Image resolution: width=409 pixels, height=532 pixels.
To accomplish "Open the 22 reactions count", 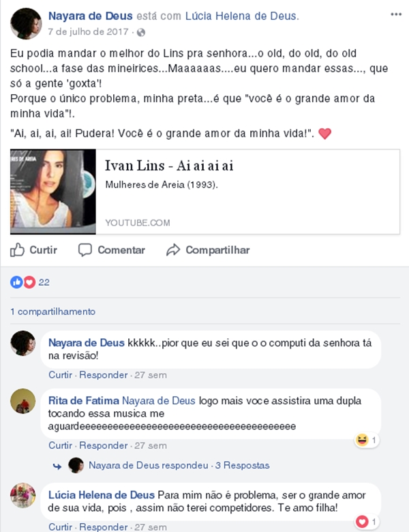I will pos(44,282).
